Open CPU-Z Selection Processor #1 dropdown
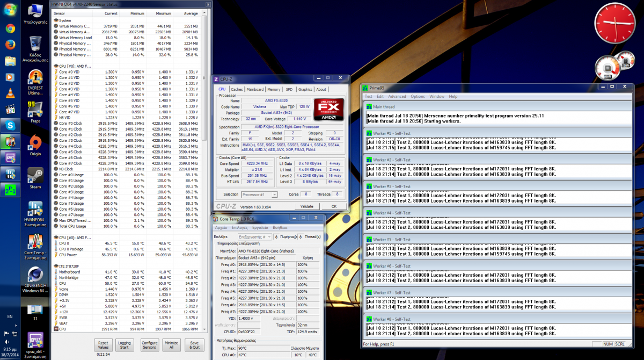This screenshot has height=360, width=644. coord(259,195)
